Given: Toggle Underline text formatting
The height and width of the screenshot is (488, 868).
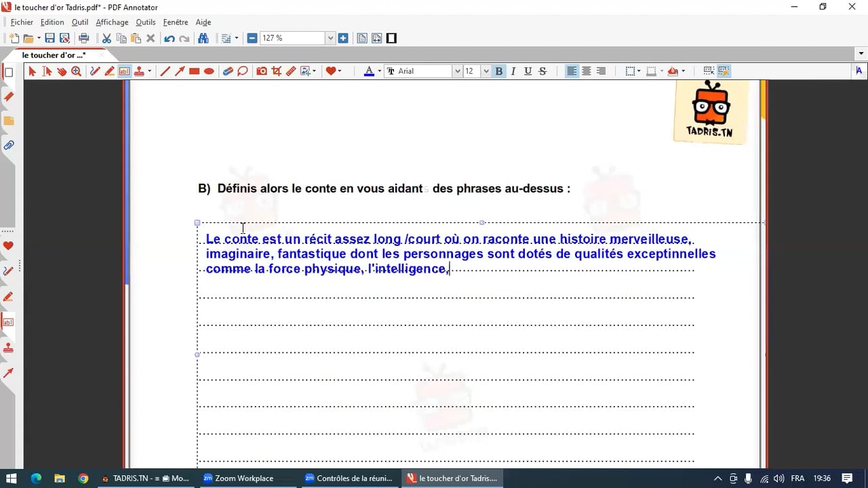Looking at the screenshot, I should click(x=528, y=71).
